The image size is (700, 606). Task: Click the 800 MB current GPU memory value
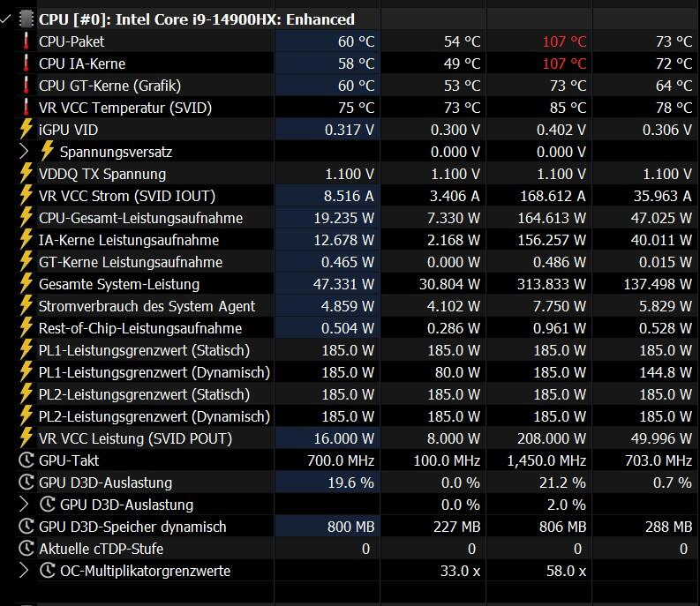(351, 527)
